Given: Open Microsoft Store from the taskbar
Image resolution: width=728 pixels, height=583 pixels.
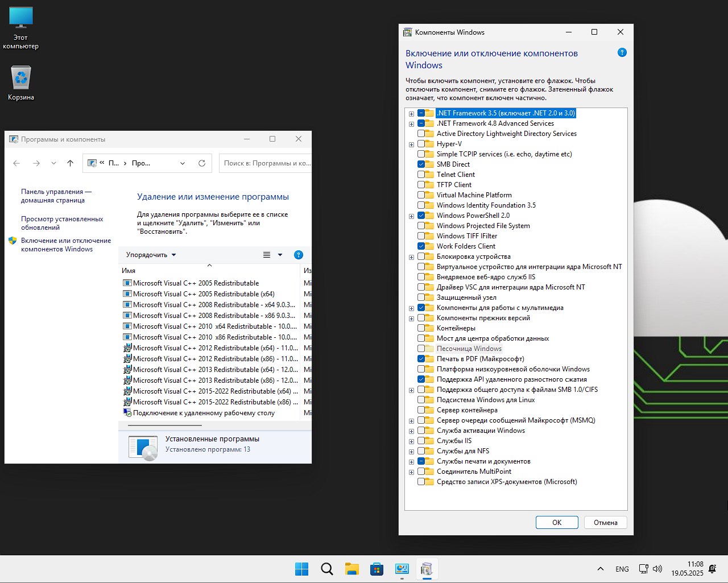Looking at the screenshot, I should (x=377, y=569).
